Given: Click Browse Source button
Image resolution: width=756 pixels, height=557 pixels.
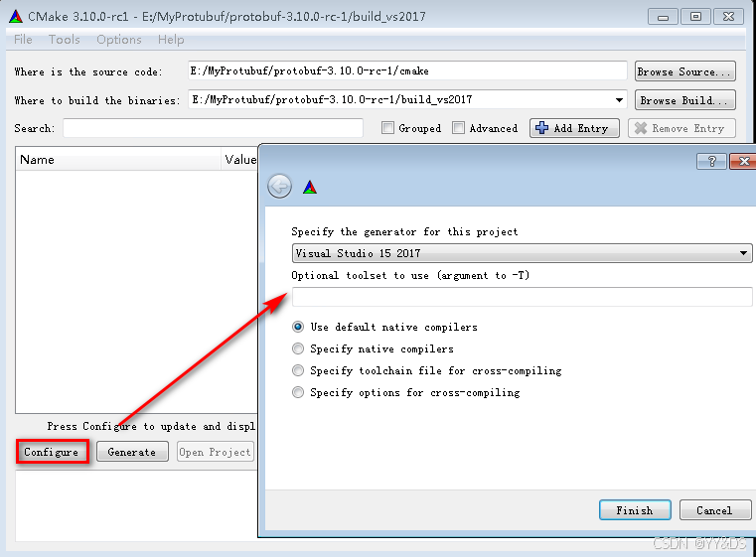Looking at the screenshot, I should [685, 71].
